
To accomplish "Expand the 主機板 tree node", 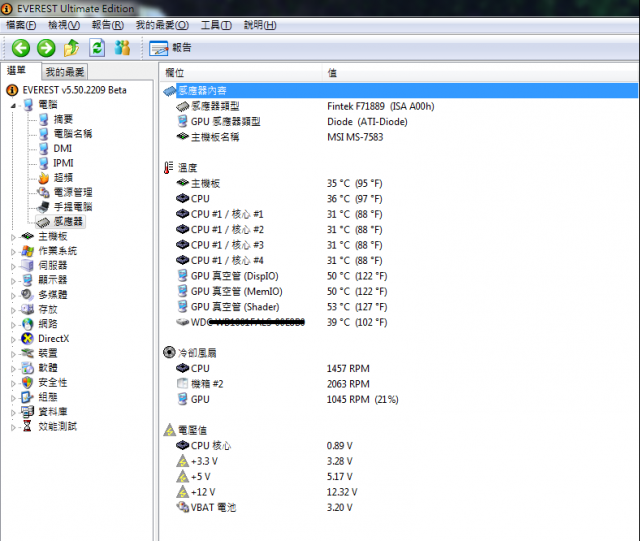I will tap(13, 237).
